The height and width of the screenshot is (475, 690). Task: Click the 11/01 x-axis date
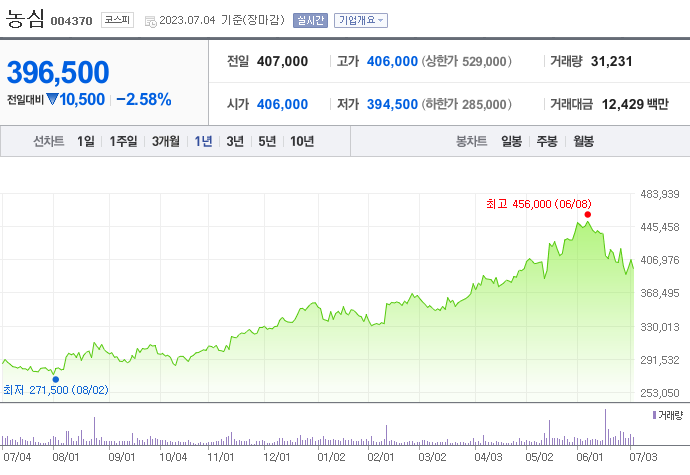(x=221, y=457)
